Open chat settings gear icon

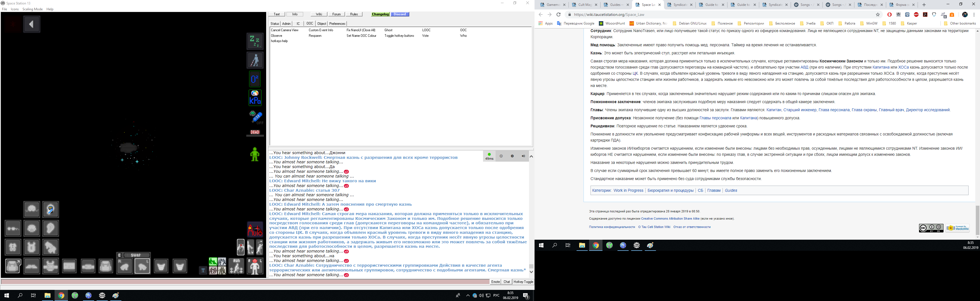512,156
